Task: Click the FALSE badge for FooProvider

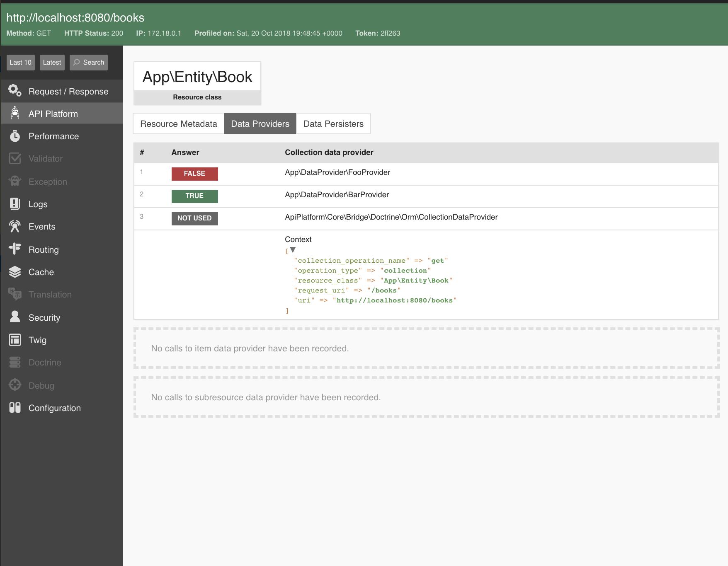Action: 194,174
